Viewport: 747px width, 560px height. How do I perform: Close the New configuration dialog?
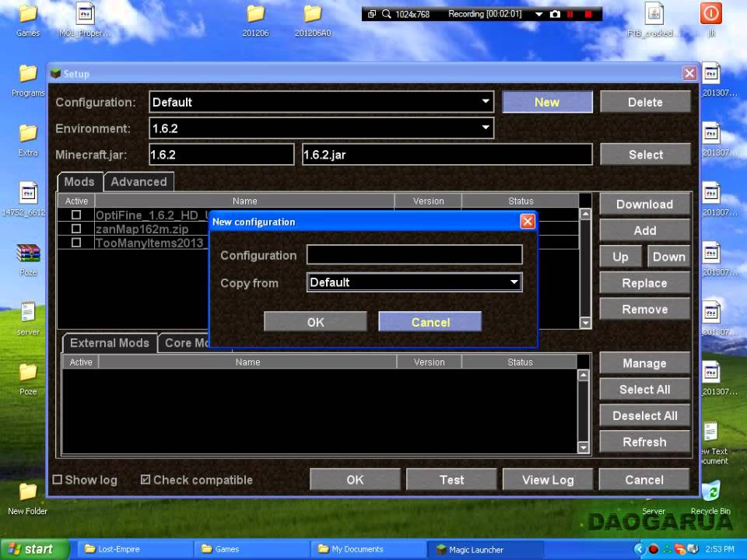click(x=528, y=222)
